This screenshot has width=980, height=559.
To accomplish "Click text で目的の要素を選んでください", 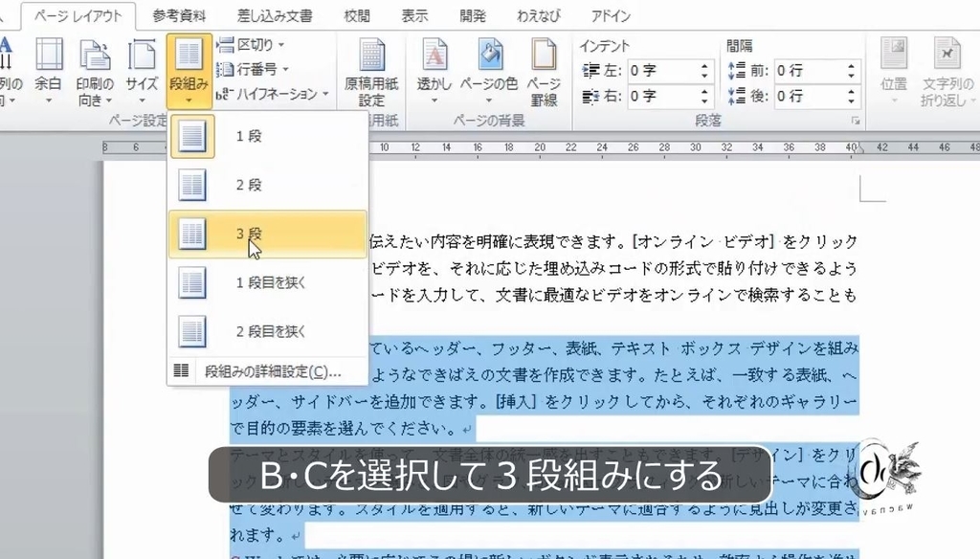I will point(344,428).
